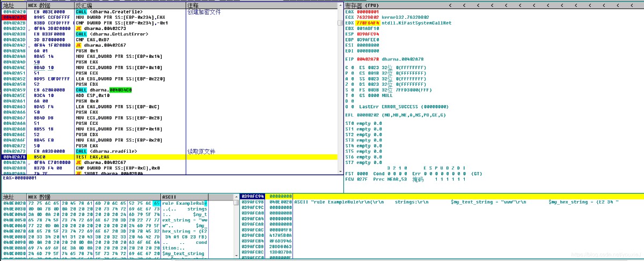Click the 地址 column header in disassembly pane

coord(8,5)
